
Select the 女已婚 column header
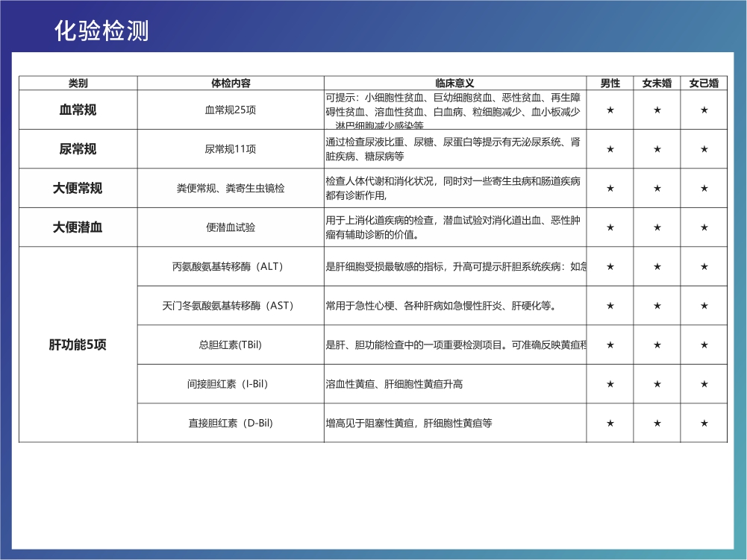tap(704, 83)
